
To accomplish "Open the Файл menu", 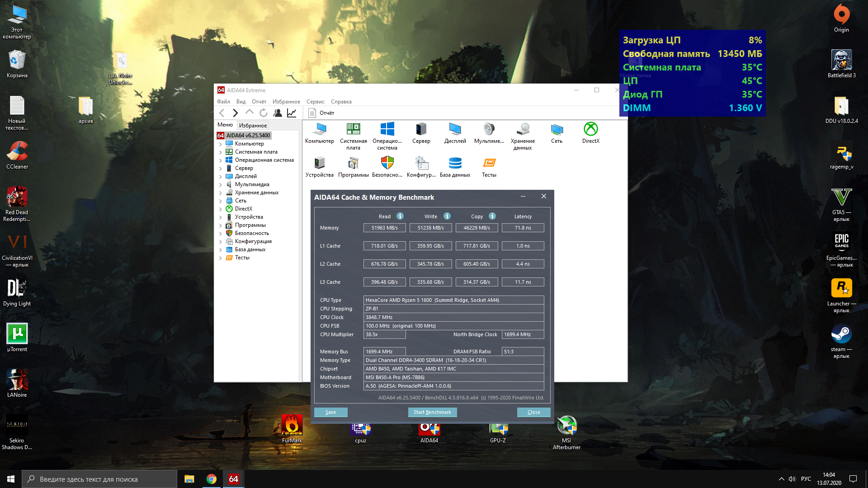I will (223, 102).
